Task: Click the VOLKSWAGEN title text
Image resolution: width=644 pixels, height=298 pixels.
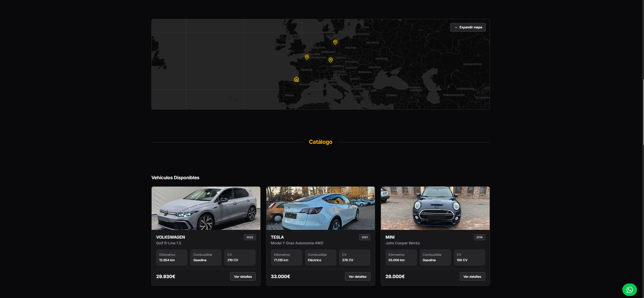Action: coord(171,237)
